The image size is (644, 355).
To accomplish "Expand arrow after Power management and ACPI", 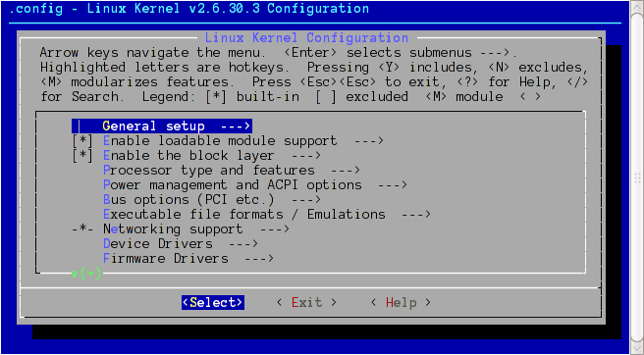I will 393,185.
